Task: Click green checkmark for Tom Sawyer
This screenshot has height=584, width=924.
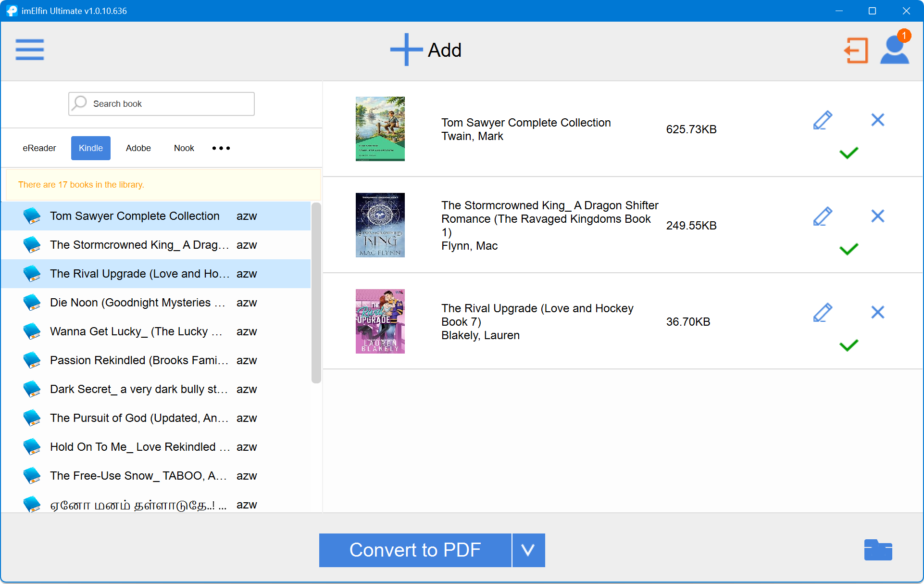Action: pos(849,153)
